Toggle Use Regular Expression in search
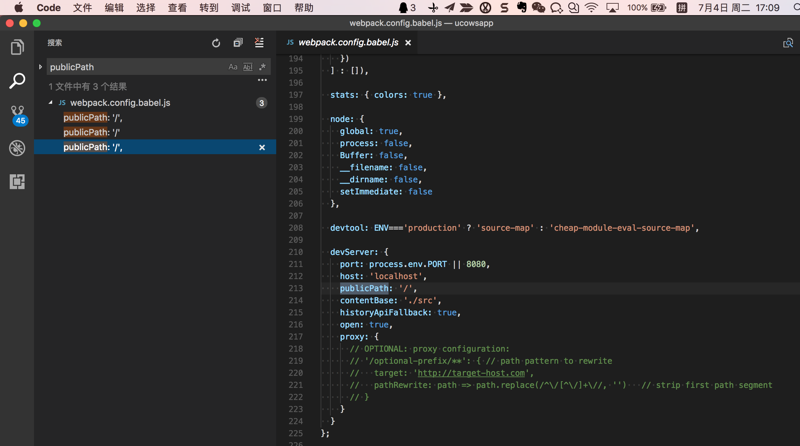 [x=262, y=67]
